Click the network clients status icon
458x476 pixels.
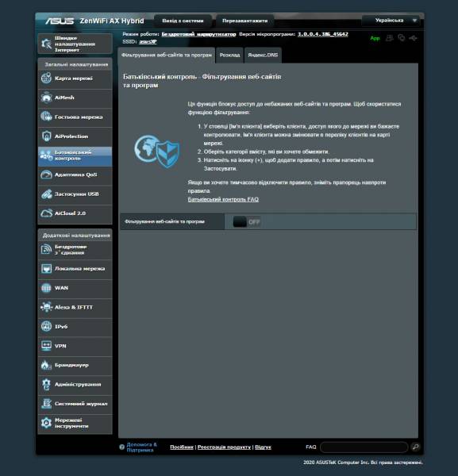tap(401, 38)
